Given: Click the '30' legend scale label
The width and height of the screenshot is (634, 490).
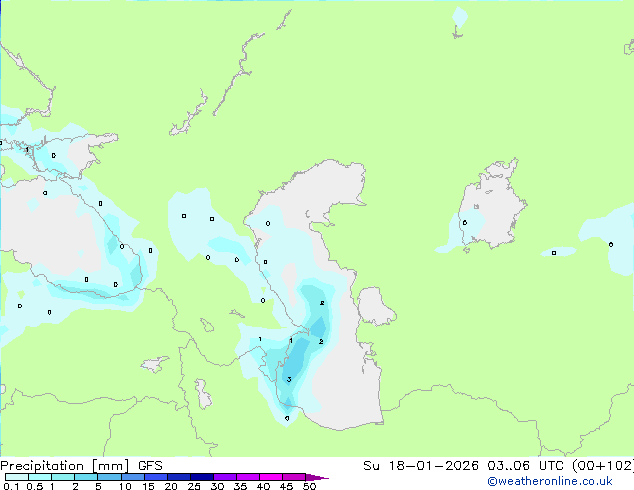Looking at the screenshot, I should 217,486.
